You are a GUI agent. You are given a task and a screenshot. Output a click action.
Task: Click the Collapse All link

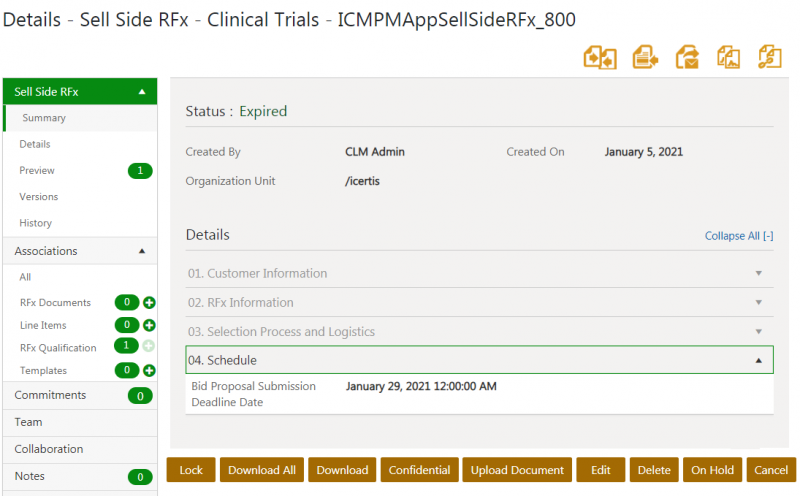pyautogui.click(x=738, y=236)
